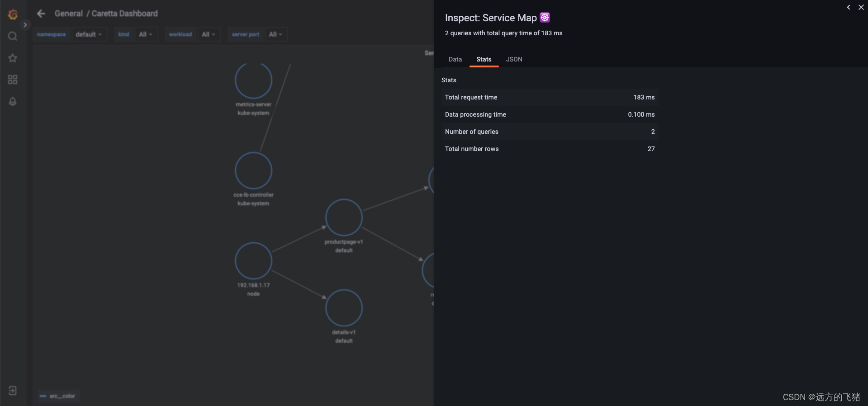Open the Caretta Dashboard breadcrumb
This screenshot has height=406, width=868.
(125, 14)
